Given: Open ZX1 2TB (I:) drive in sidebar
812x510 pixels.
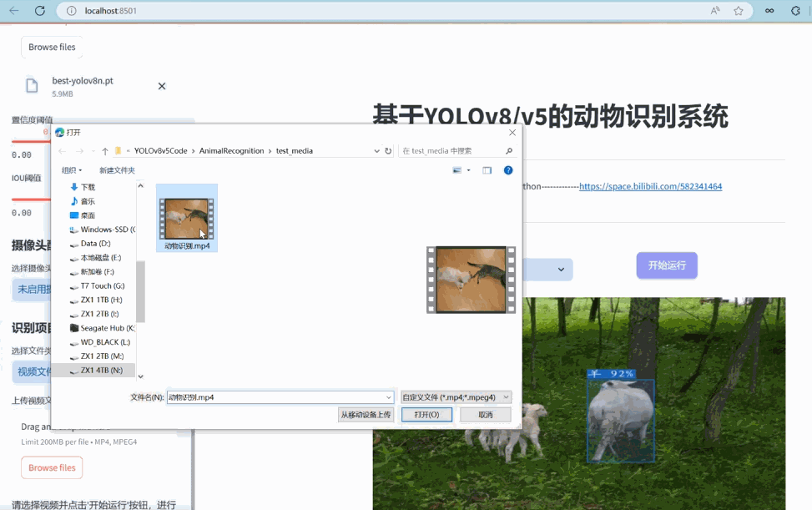Looking at the screenshot, I should click(95, 314).
